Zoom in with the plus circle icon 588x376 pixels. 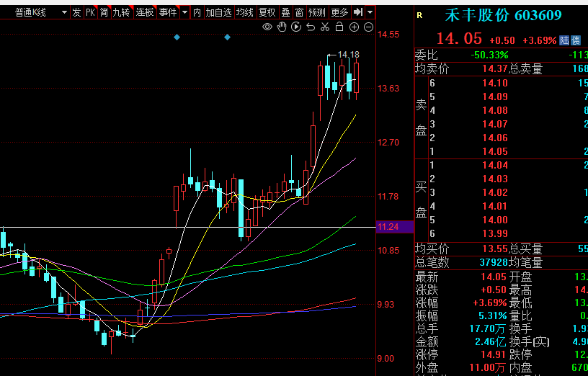coord(354,27)
